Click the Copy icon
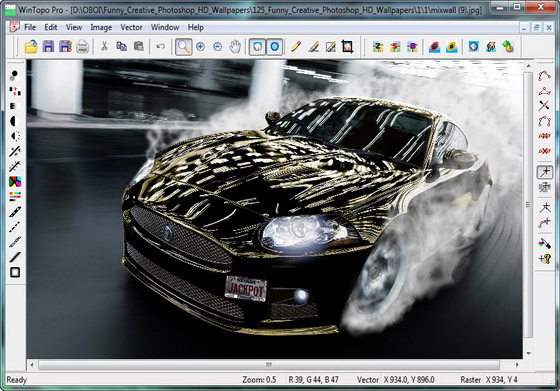 tap(121, 46)
